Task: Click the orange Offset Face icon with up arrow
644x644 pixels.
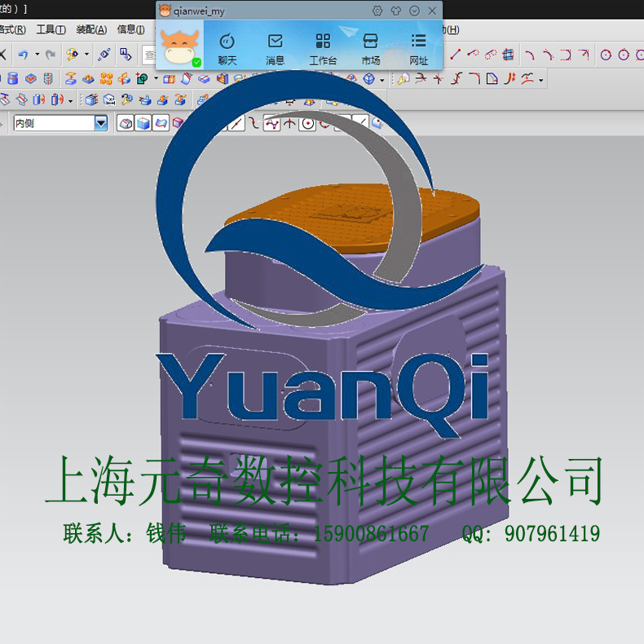Action: [x=71, y=78]
